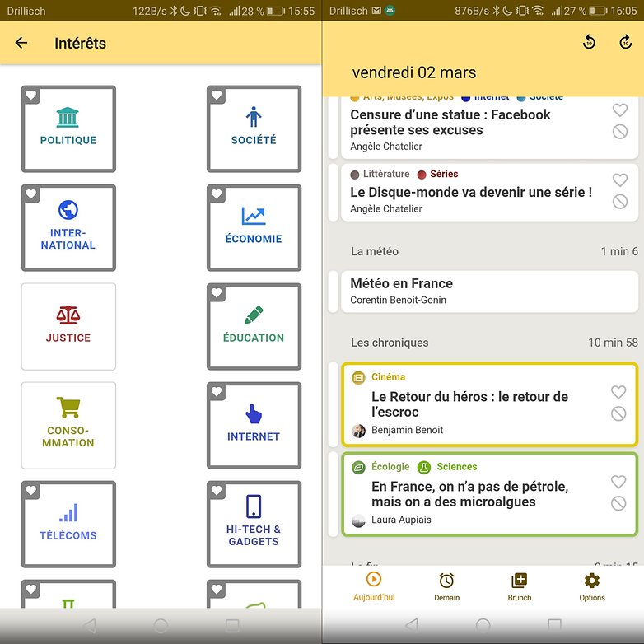Click Benjamin Benoit's avatar
The height and width of the screenshot is (644, 644).
[x=358, y=431]
